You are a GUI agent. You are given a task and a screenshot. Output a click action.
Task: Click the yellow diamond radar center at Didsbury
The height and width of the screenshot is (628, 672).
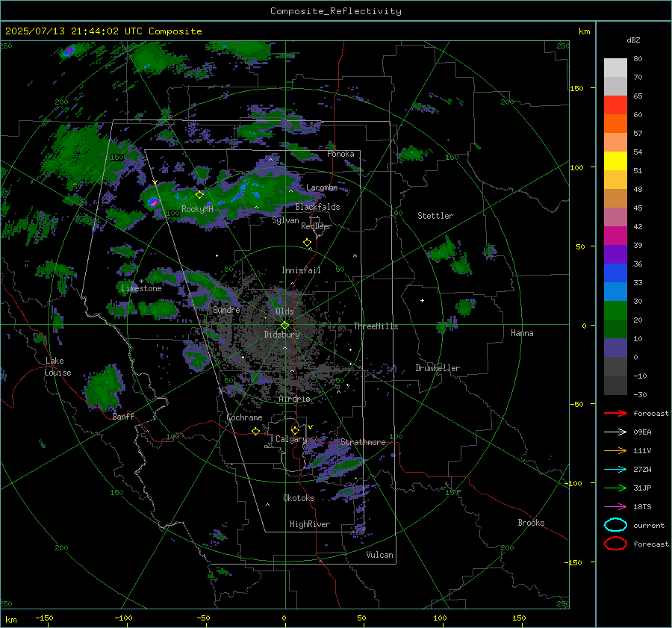[285, 326]
